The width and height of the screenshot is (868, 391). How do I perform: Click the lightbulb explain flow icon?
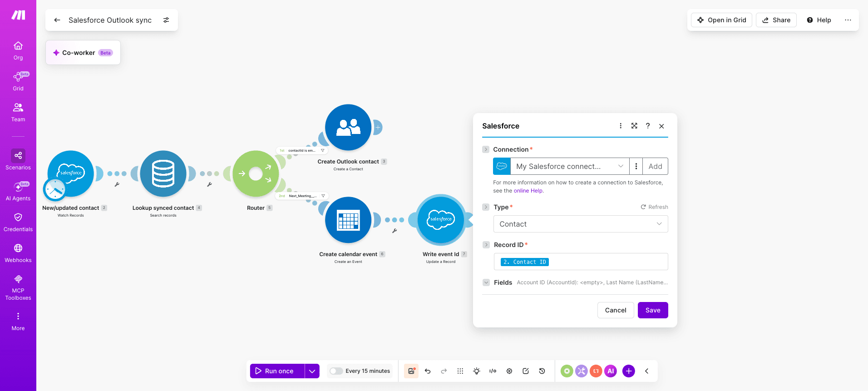tap(477, 371)
